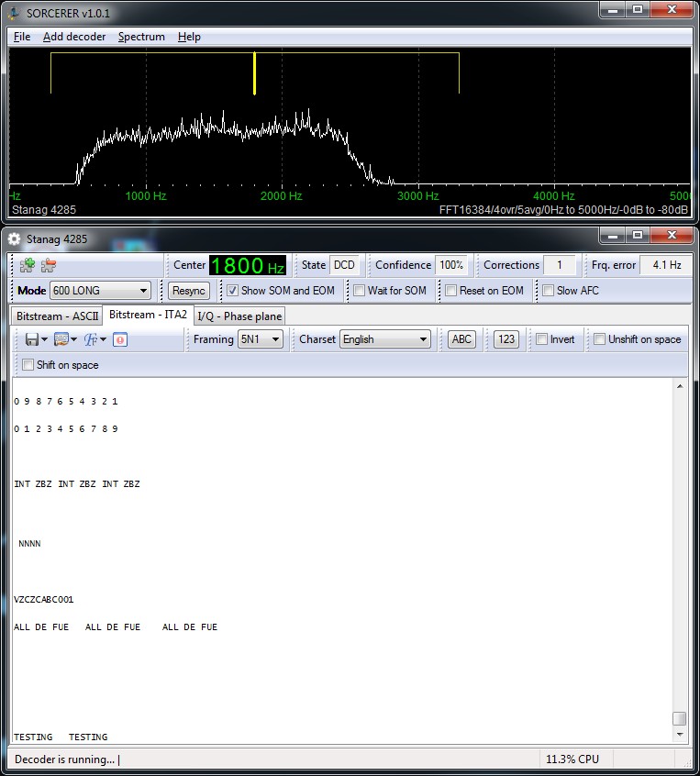The width and height of the screenshot is (700, 776).
Task: Click the add plugin puzzle icon
Action: (28, 265)
